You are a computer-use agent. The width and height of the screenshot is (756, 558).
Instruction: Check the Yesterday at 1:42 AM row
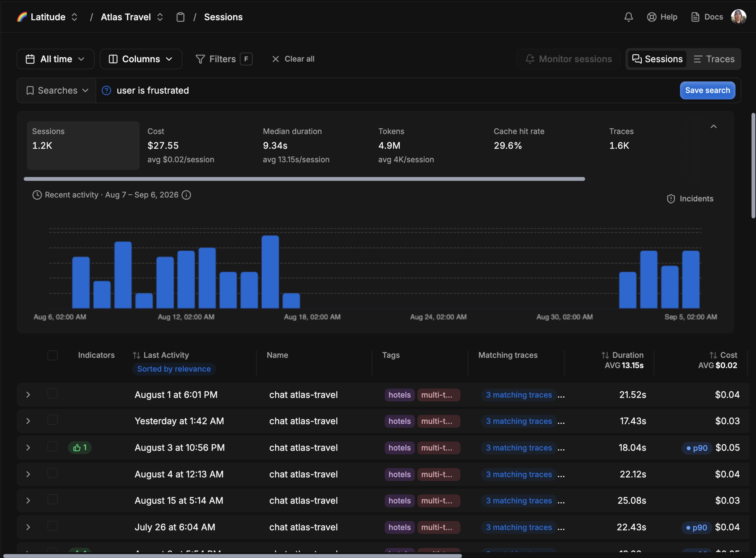pyautogui.click(x=52, y=420)
